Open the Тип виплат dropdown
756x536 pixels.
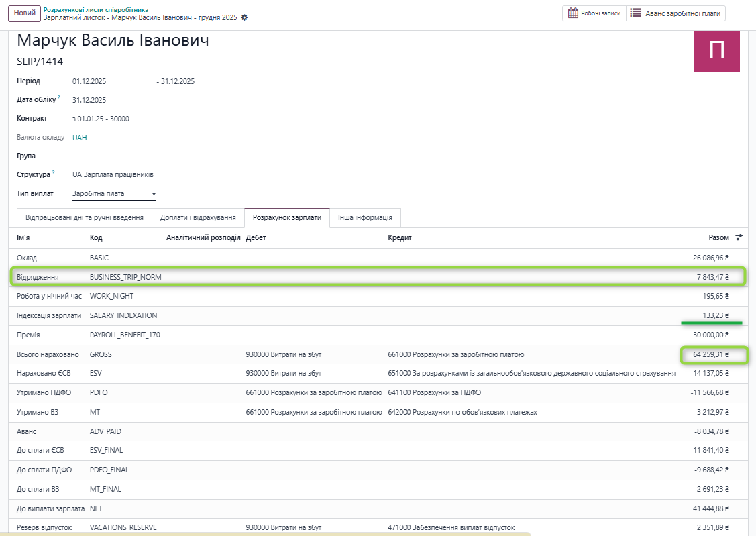tap(113, 194)
